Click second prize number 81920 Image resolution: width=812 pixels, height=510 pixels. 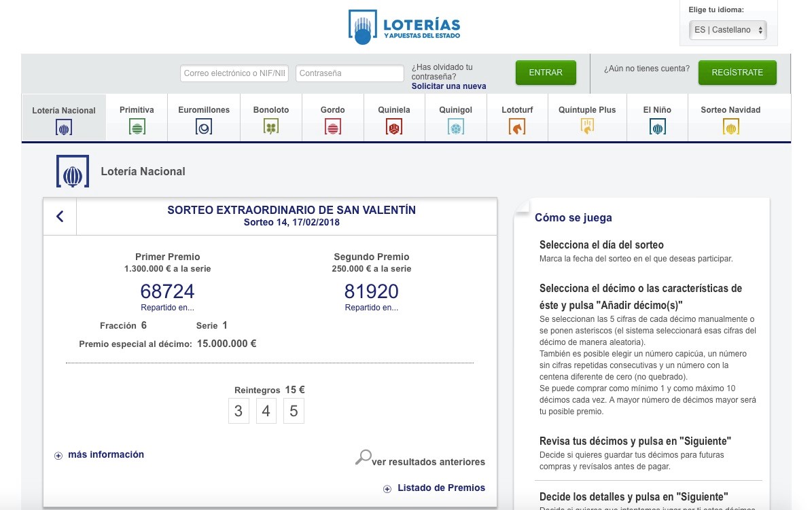(371, 291)
